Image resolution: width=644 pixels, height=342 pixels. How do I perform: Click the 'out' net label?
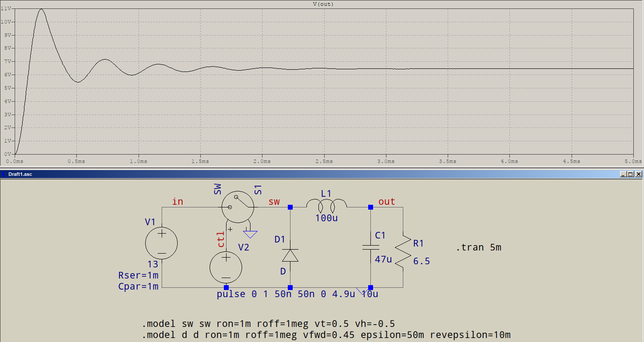coord(387,202)
